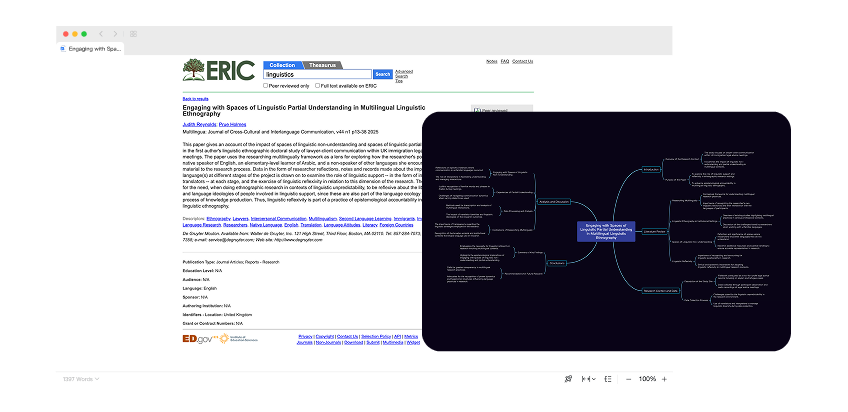Click the browser back arrow

click(101, 34)
